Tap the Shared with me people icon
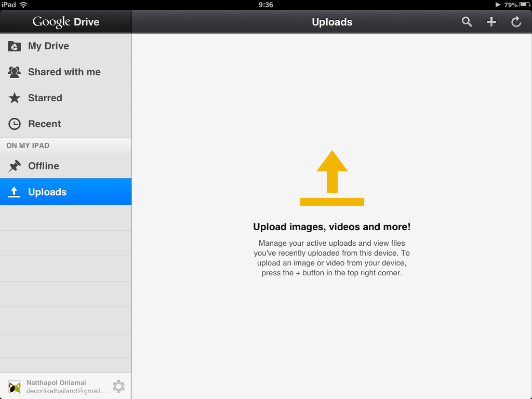 coord(14,72)
